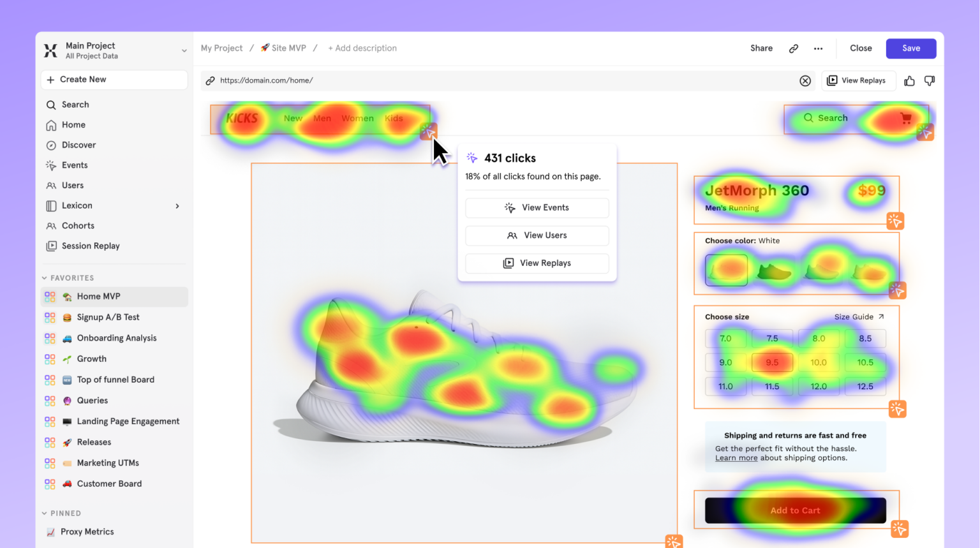
Task: Open the Cohorts section
Action: tap(78, 225)
